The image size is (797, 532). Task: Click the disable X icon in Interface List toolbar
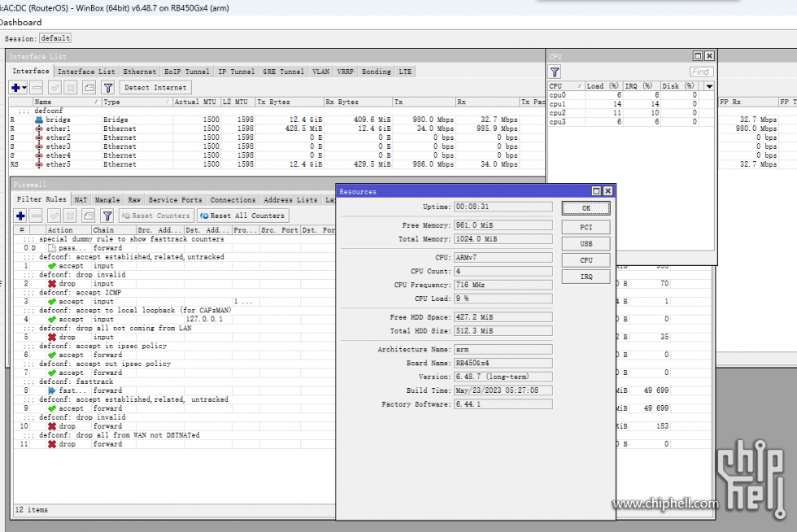[x=71, y=88]
